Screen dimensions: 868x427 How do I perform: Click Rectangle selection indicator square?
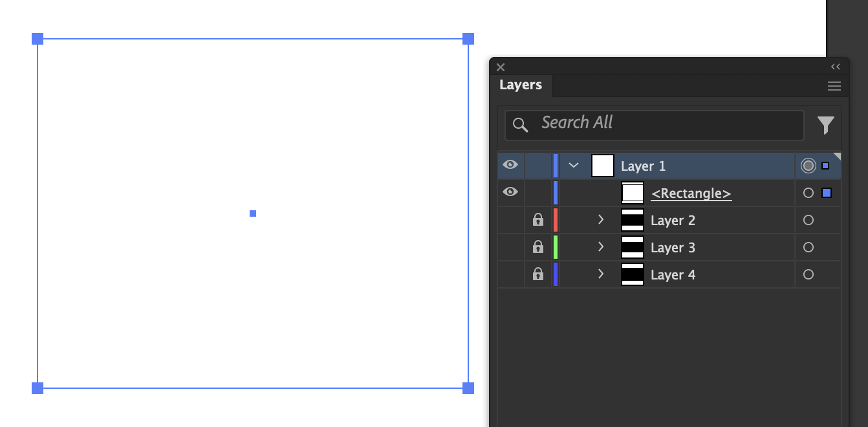click(x=826, y=193)
